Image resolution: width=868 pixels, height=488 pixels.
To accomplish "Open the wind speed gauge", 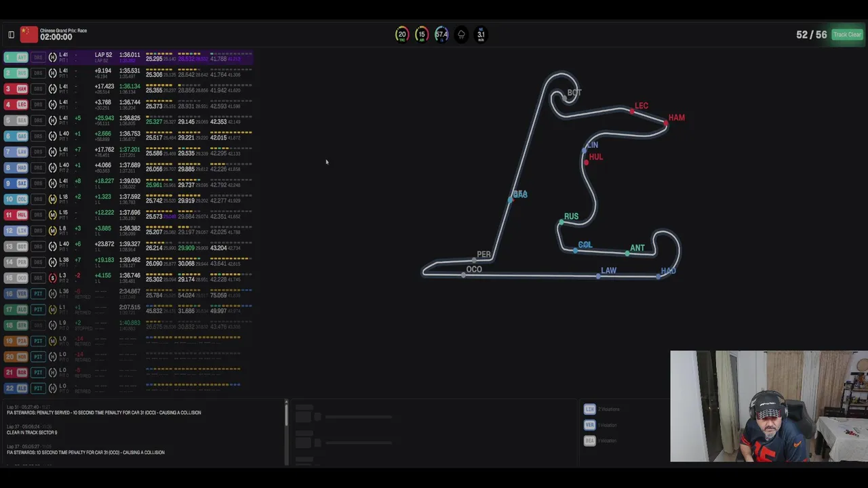I will pos(481,35).
